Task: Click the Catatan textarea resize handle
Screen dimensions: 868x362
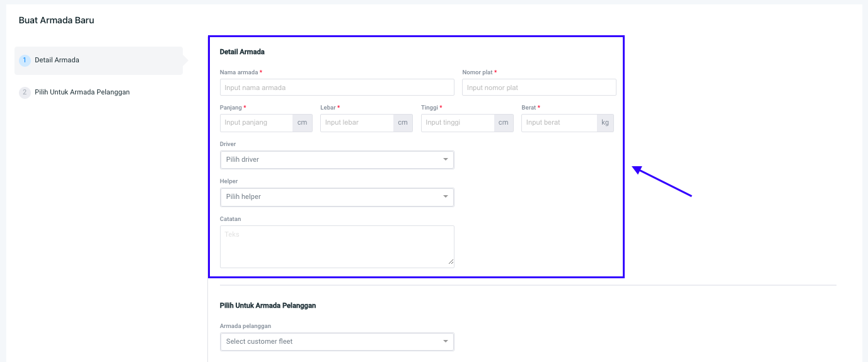Action: (x=451, y=261)
